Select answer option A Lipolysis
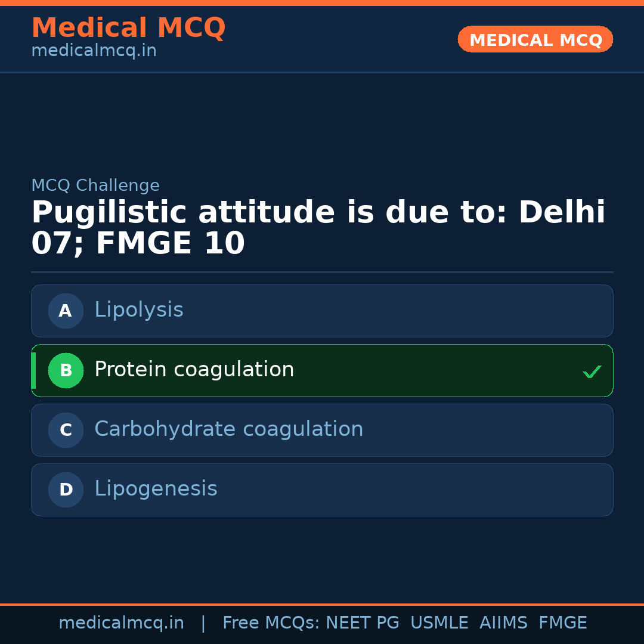The image size is (644, 644). 322,311
